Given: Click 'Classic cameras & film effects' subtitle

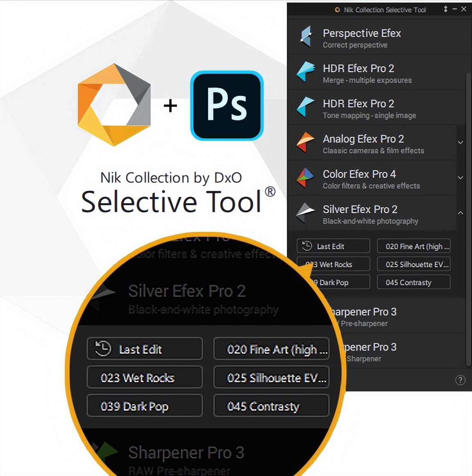Looking at the screenshot, I should pyautogui.click(x=373, y=151).
